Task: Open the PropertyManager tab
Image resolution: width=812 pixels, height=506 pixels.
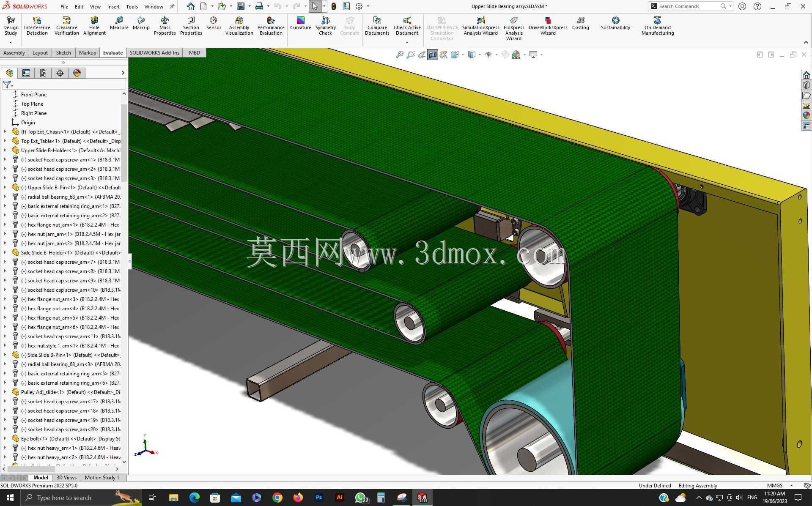Action: 26,73
